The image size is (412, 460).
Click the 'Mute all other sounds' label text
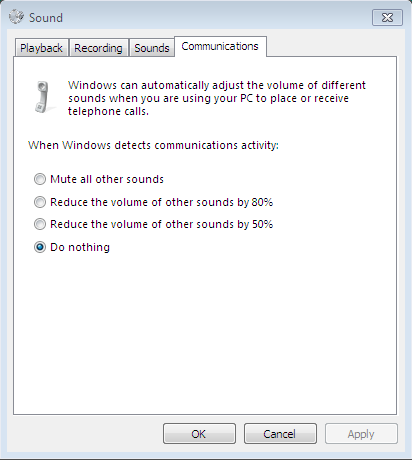click(x=107, y=179)
